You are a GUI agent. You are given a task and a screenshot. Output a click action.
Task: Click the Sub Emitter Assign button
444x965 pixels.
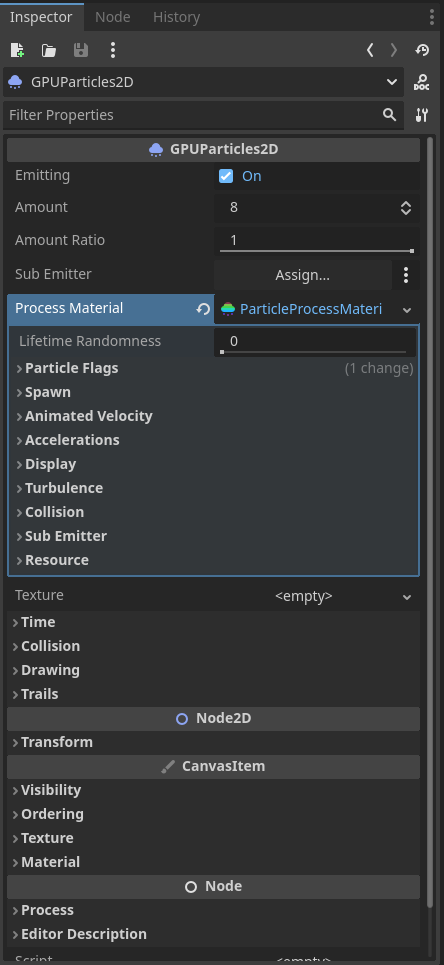click(303, 275)
